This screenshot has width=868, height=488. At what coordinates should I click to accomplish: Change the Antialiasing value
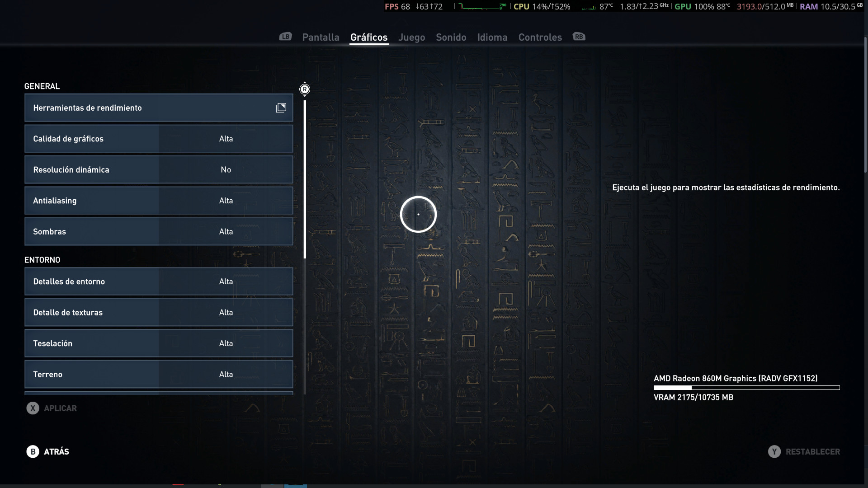226,201
